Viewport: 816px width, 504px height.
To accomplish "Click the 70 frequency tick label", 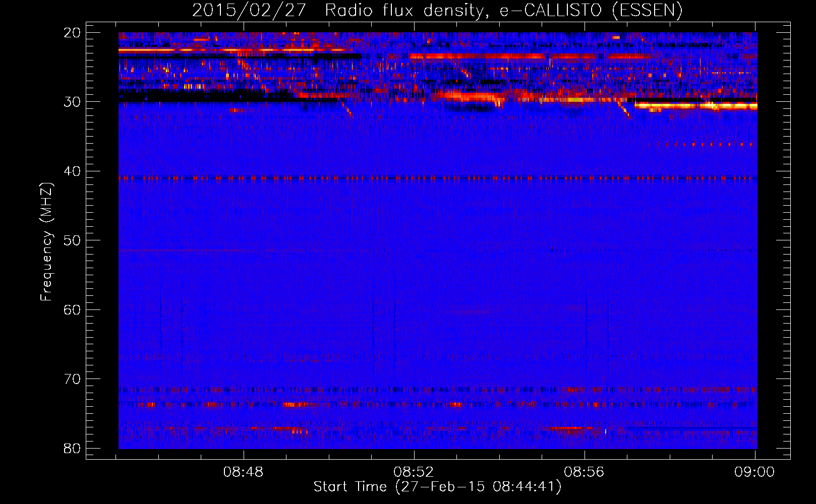I will (x=72, y=379).
